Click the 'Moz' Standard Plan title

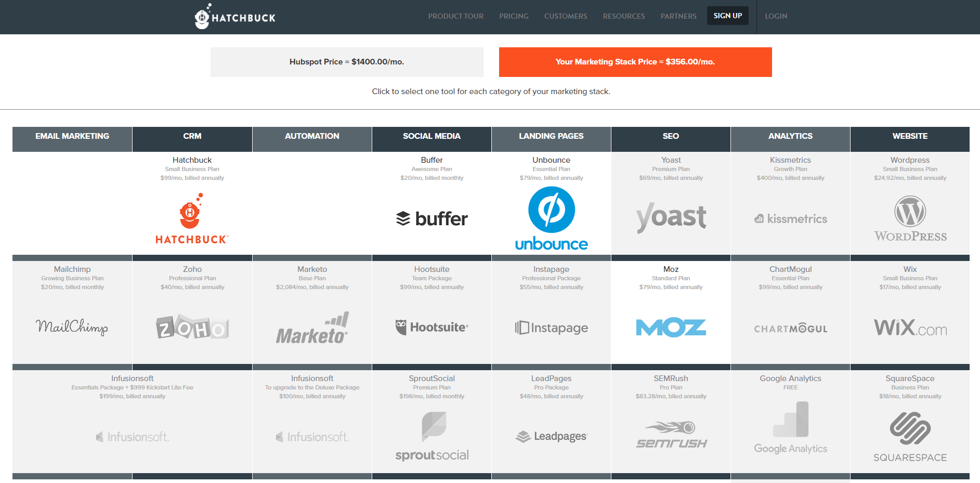pyautogui.click(x=671, y=269)
